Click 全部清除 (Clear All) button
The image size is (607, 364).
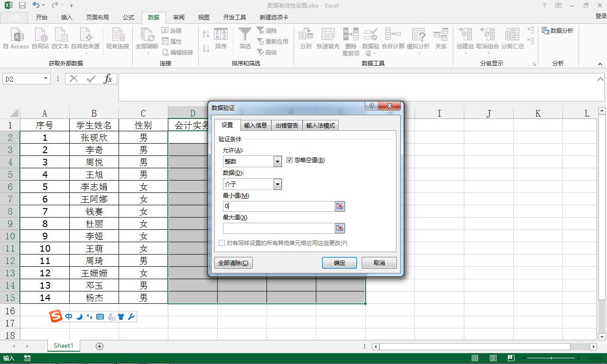pyautogui.click(x=233, y=263)
